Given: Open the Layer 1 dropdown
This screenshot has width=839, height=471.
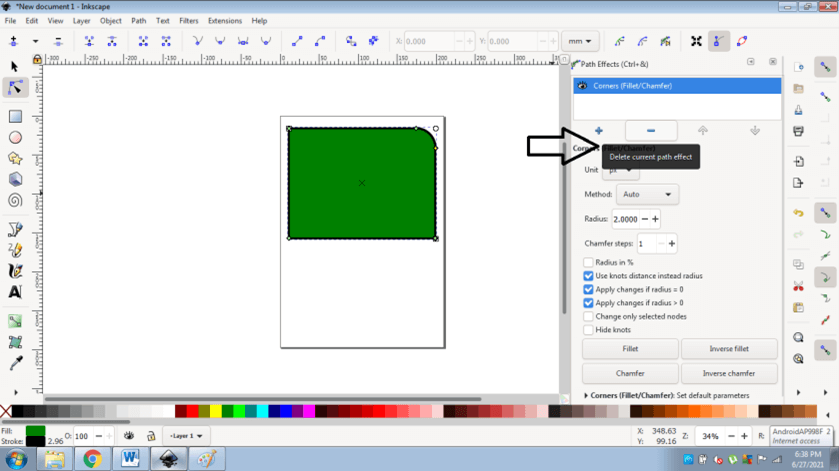Looking at the screenshot, I should [x=186, y=436].
